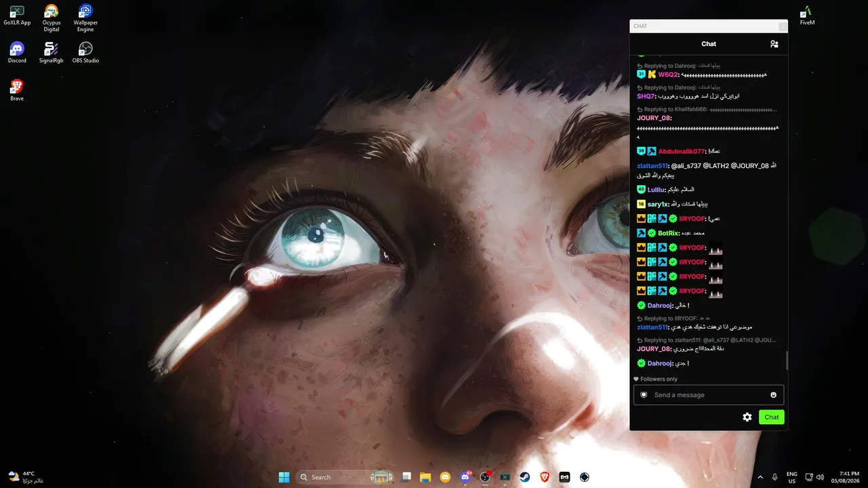Click the Chat header title
The width and height of the screenshot is (868, 488).
pyautogui.click(x=709, y=44)
